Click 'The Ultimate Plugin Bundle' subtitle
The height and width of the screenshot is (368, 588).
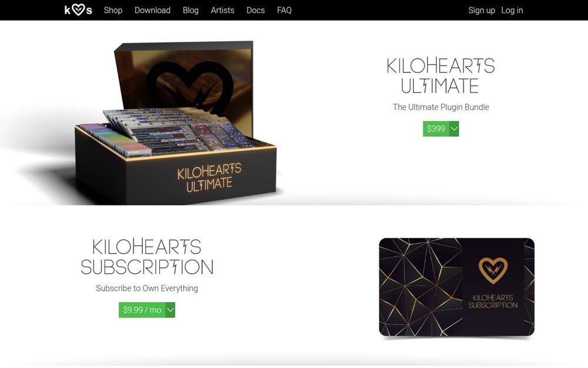tap(441, 107)
